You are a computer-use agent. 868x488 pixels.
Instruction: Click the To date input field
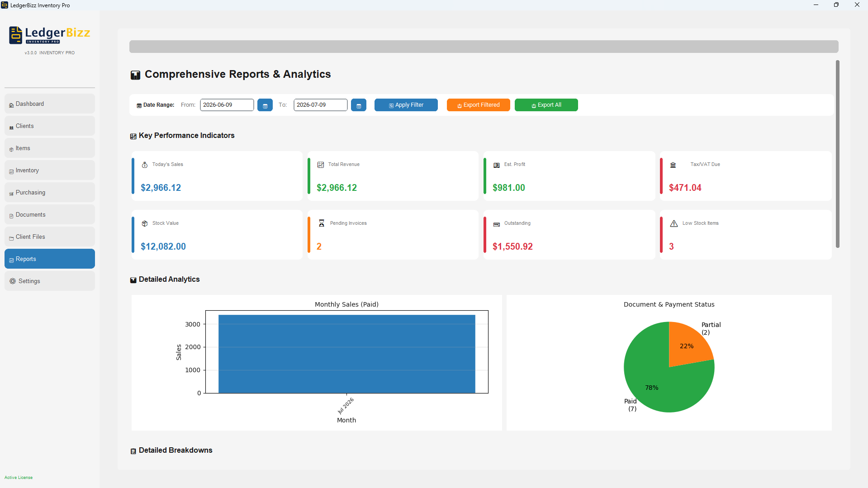pos(321,105)
